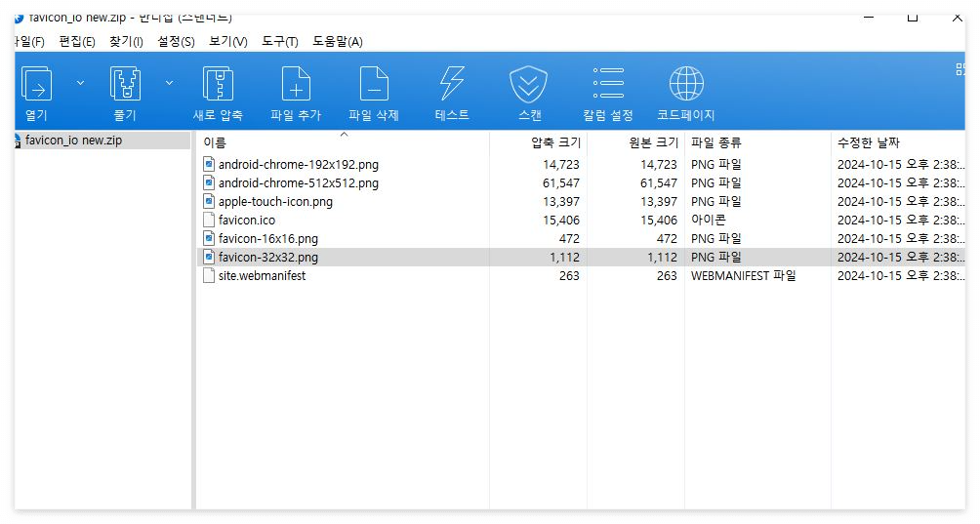Click compressed size 1,112 in selected row
Image resolution: width=980 pixels, height=524 pixels.
(x=564, y=258)
